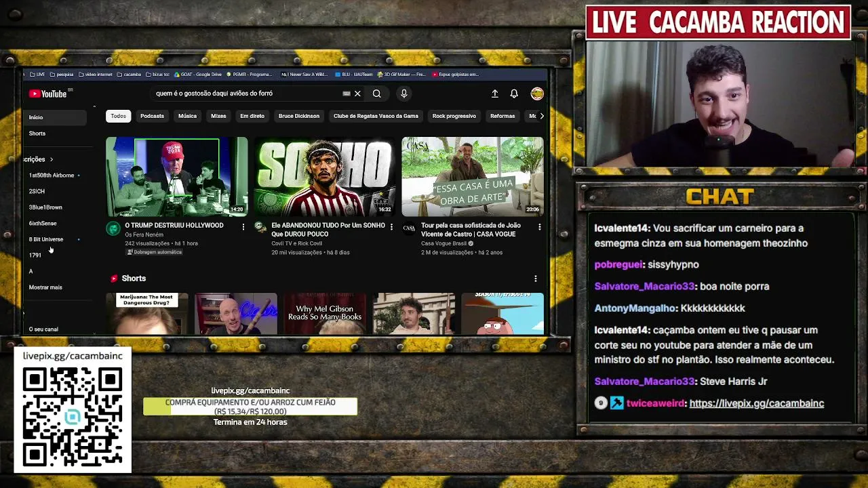The image size is (868, 488).
Task: Clear the search query with the X icon
Action: coord(357,94)
